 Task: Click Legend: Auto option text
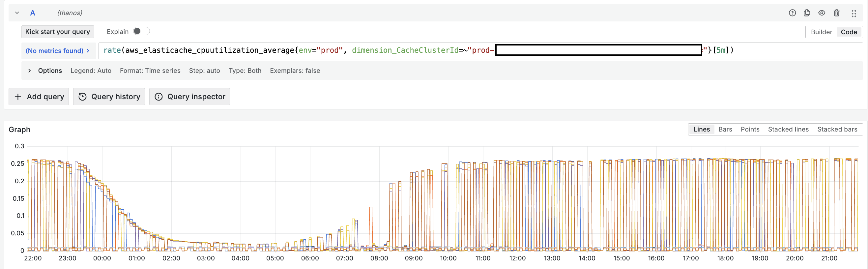tap(91, 71)
